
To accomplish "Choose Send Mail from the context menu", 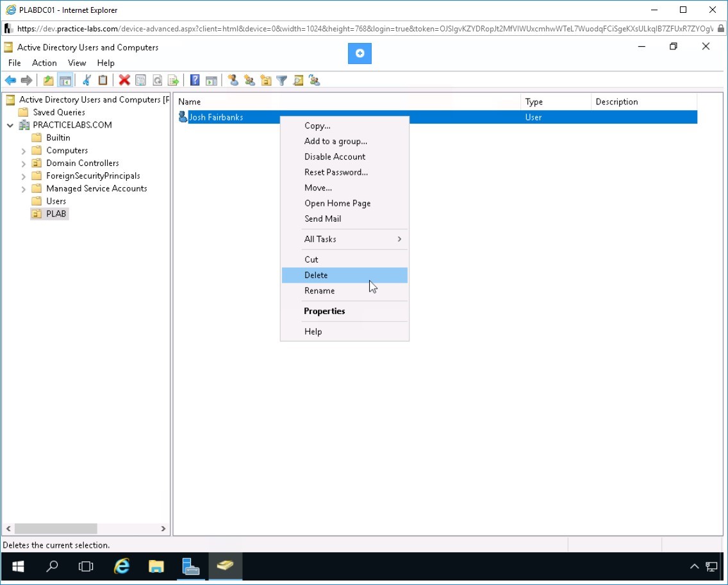I will tap(345, 218).
